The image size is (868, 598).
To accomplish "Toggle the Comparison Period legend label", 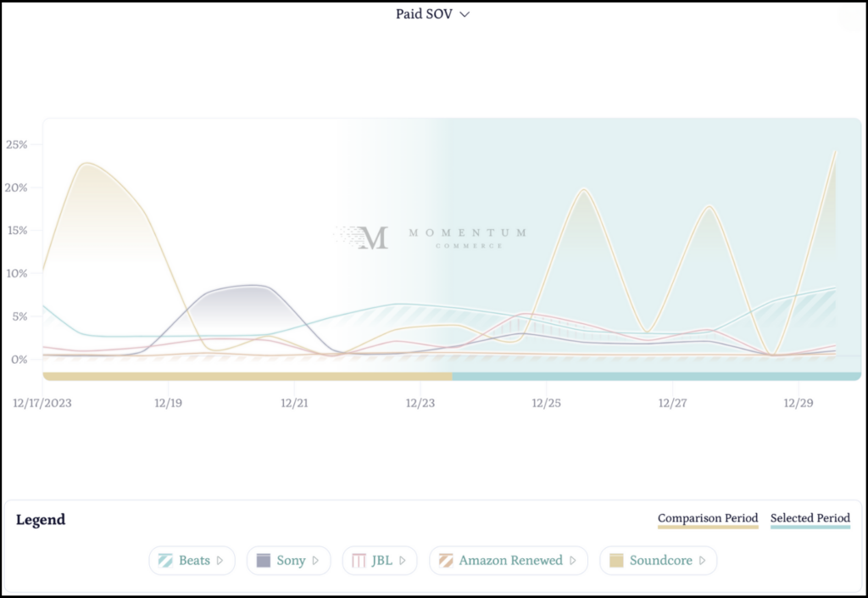I will [708, 518].
